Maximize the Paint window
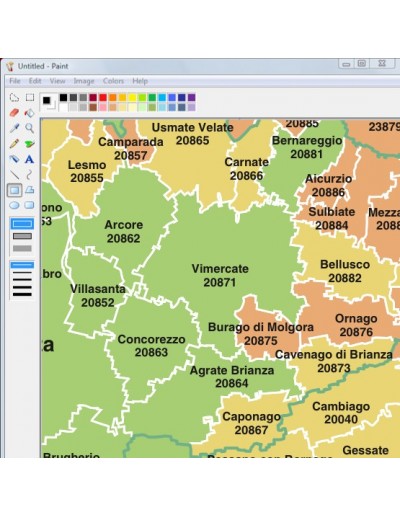The height and width of the screenshot is (517, 400). (x=362, y=63)
